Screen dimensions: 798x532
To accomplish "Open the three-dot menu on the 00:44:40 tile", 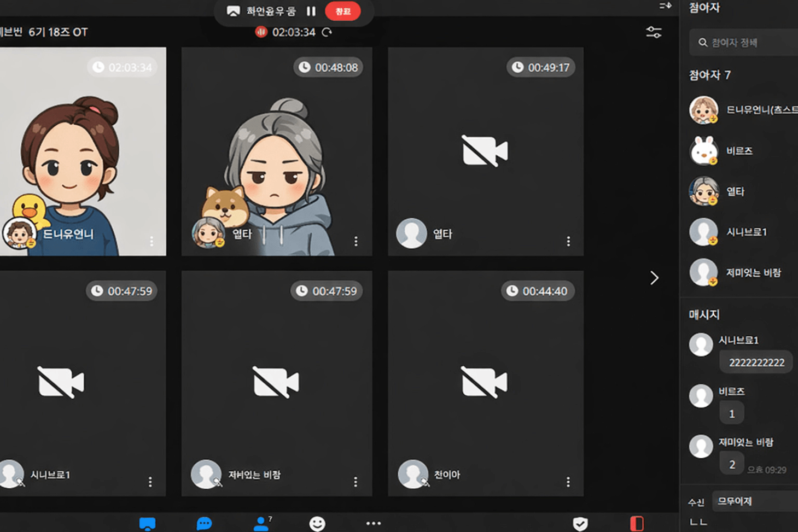I will click(x=568, y=482).
